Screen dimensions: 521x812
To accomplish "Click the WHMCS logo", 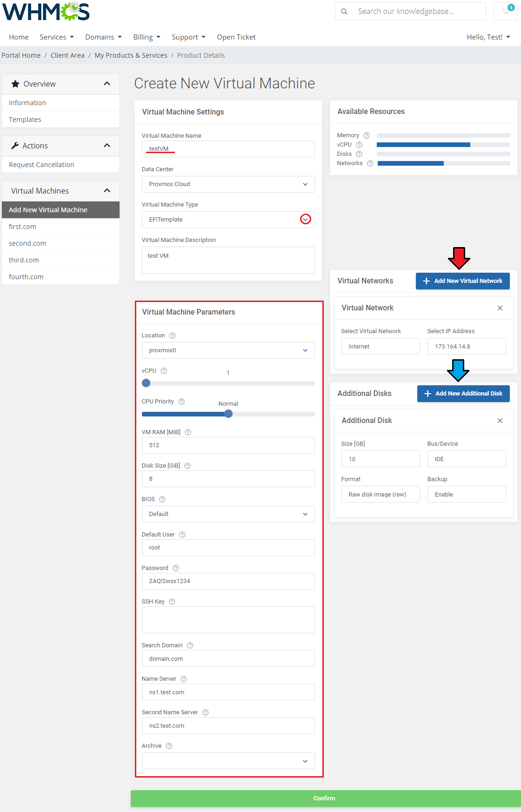I will (46, 12).
